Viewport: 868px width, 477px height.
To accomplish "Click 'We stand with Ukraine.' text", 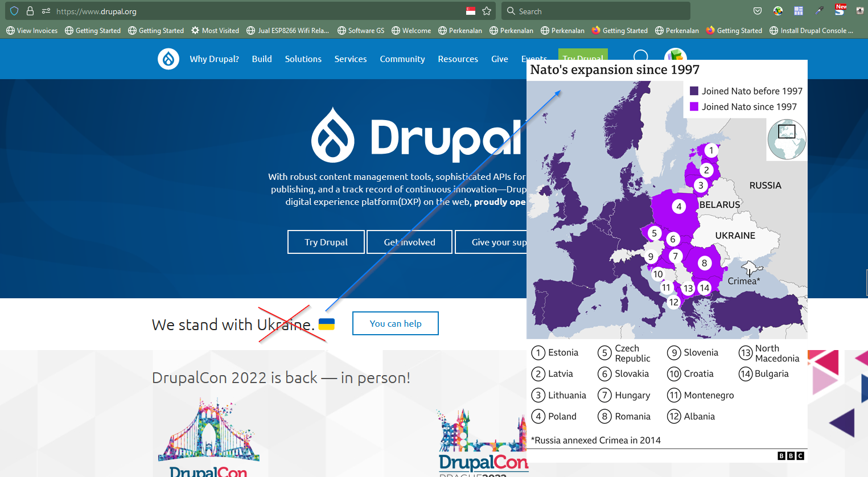I will (233, 324).
